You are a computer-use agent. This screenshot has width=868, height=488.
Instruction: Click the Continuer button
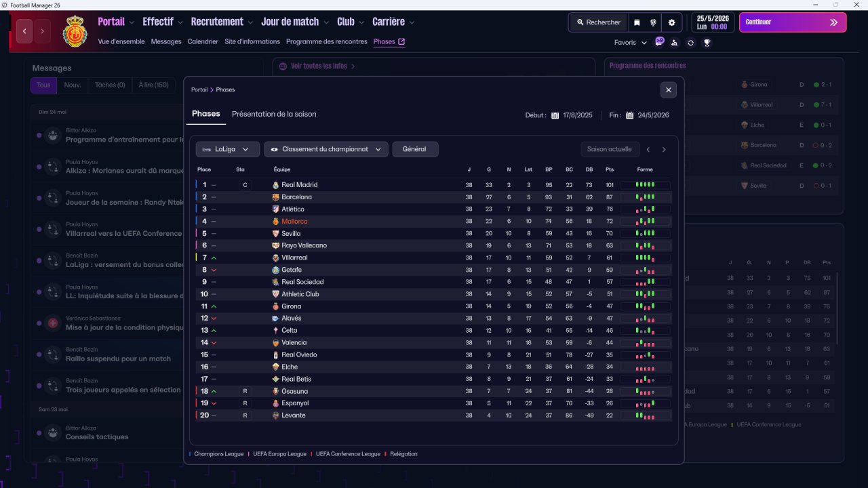coord(793,22)
